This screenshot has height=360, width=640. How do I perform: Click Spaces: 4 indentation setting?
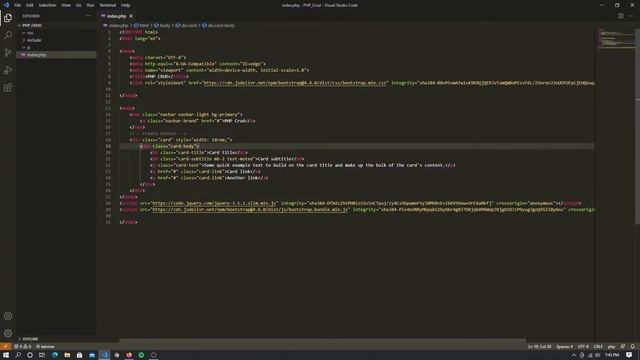[x=564, y=347]
